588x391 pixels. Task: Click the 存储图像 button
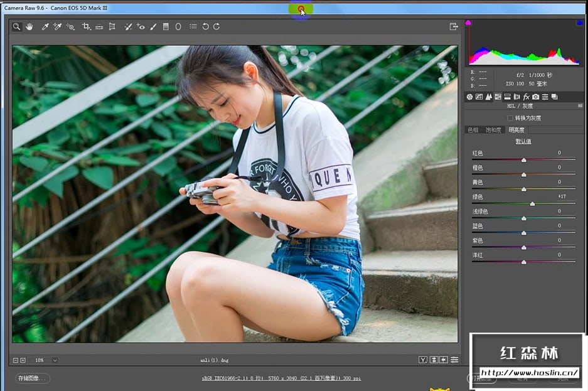pos(33,378)
